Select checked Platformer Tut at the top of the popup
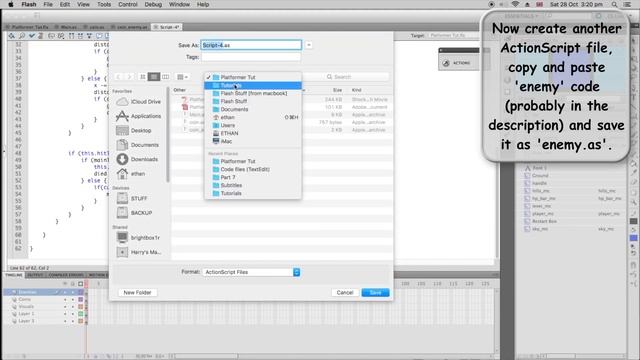This screenshot has width=640, height=360. pos(253,77)
